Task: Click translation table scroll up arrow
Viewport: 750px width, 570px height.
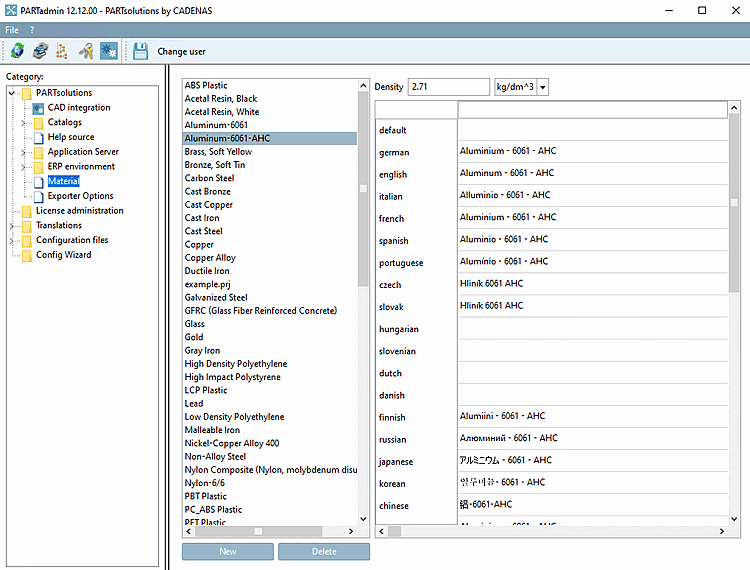Action: 734,108
